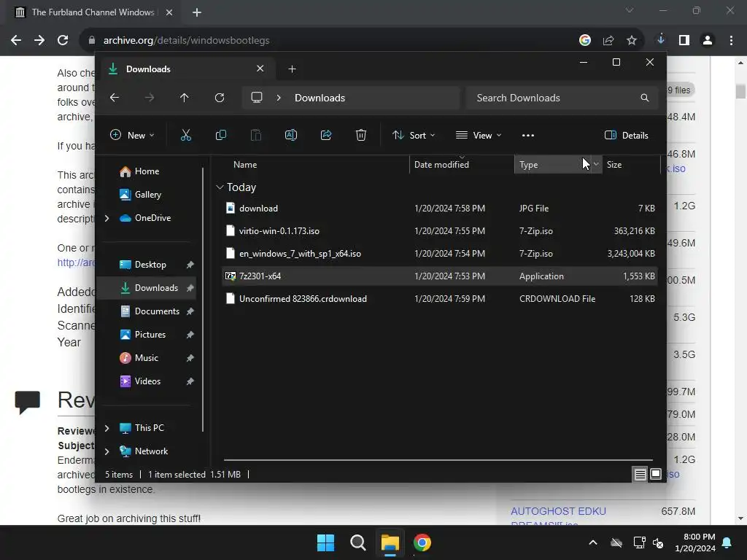Sort by the Name column header
747x560 pixels.
314,164
